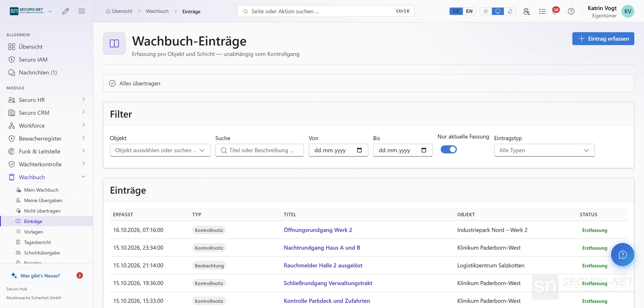Image resolution: width=644 pixels, height=308 pixels.
Task: Click the user support icon in header
Action: pyautogui.click(x=526, y=11)
